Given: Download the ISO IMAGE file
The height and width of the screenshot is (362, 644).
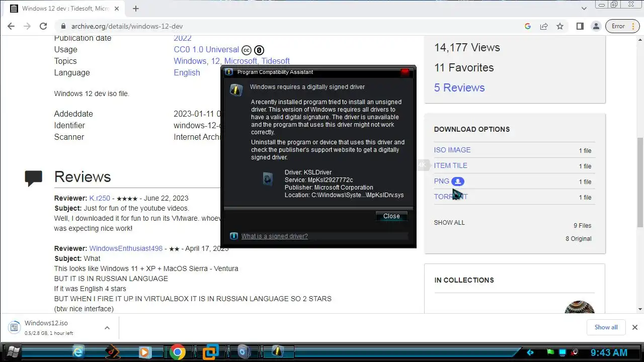Looking at the screenshot, I should 452,150.
